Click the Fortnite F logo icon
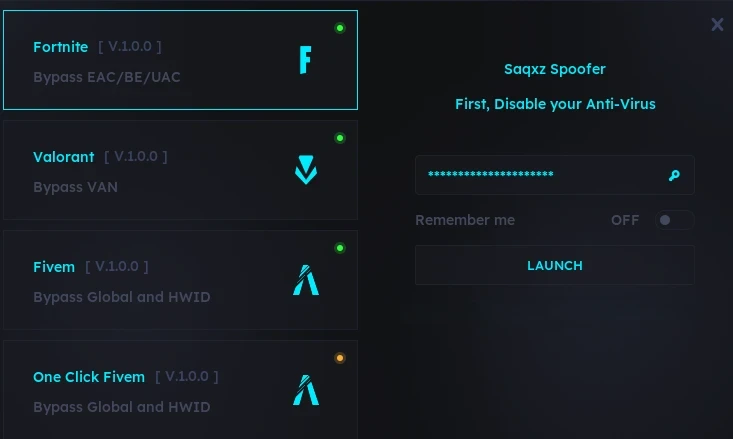 click(x=305, y=60)
